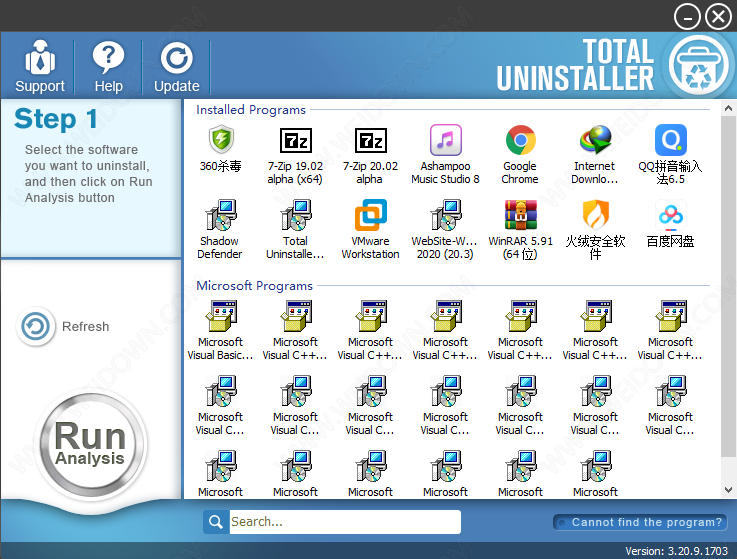Select QQ拼音输入法6.5 program
Viewport: 737px width, 559px height.
tap(670, 155)
